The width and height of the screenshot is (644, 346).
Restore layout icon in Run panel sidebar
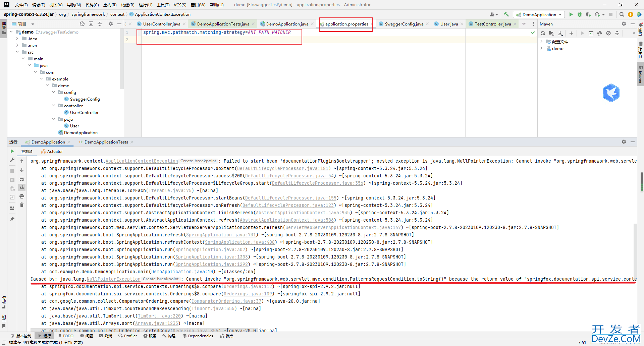[x=12, y=208]
